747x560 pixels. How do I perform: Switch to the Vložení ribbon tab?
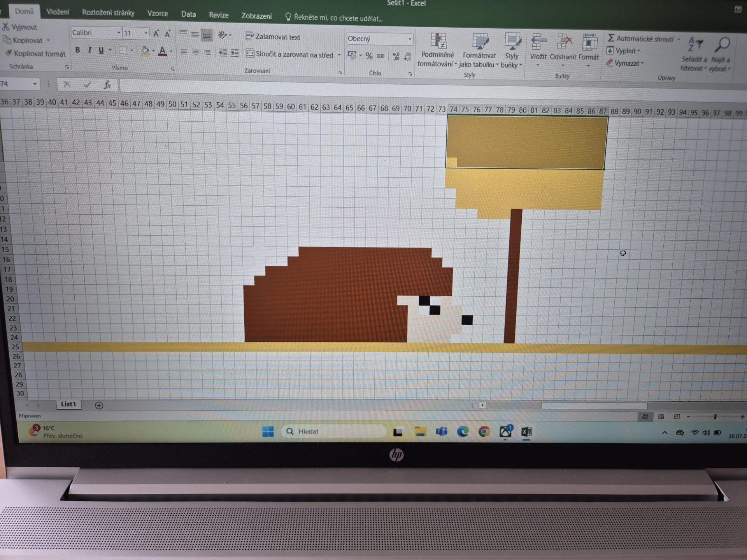pos(58,12)
